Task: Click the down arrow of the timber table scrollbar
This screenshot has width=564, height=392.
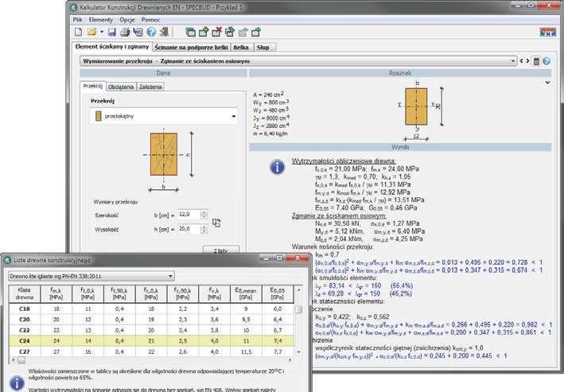Action: (298, 352)
